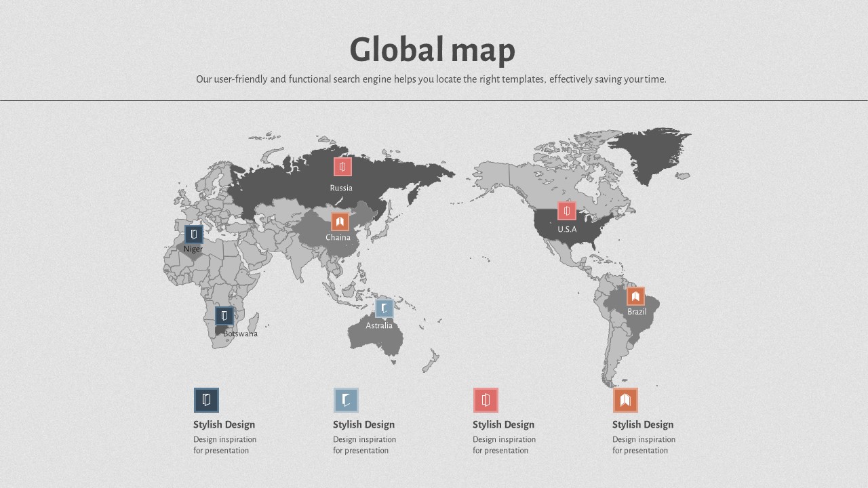Select the dark blue marker above Niger
This screenshot has height=488, width=868.
(194, 235)
